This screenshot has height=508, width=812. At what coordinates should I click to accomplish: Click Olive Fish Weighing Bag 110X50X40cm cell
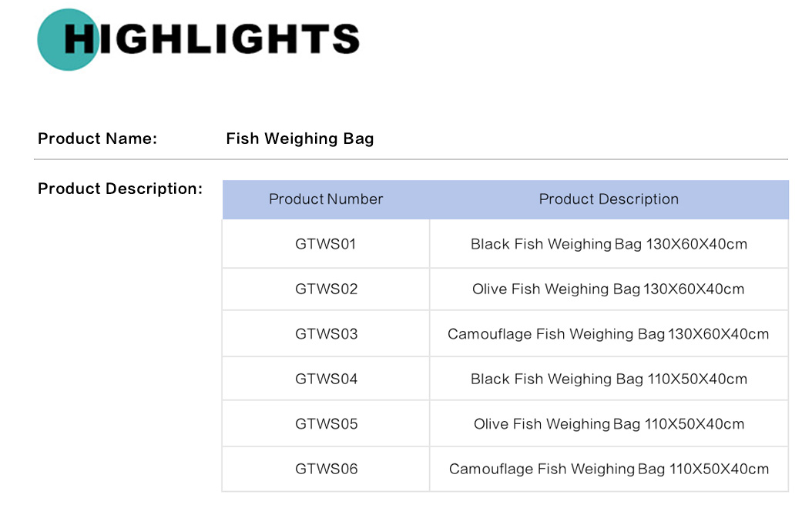[609, 424]
